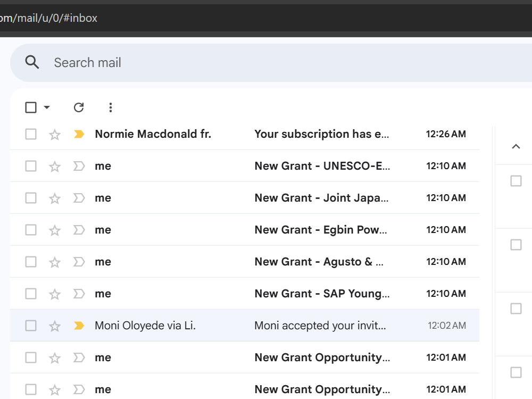Star the New Grant - SAP Young email
This screenshot has width=532, height=399.
click(x=55, y=294)
